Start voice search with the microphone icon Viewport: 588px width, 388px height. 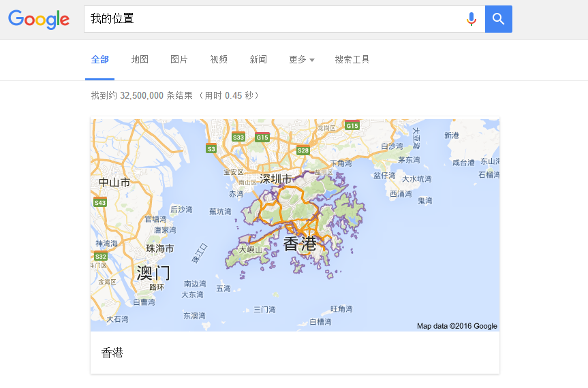[471, 19]
